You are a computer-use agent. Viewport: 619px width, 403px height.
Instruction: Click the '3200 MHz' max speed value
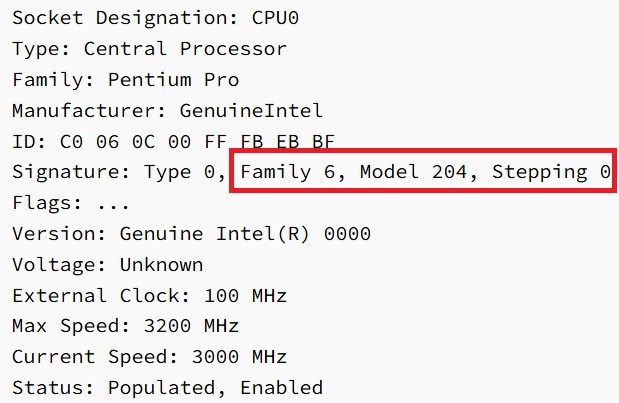tap(214, 327)
